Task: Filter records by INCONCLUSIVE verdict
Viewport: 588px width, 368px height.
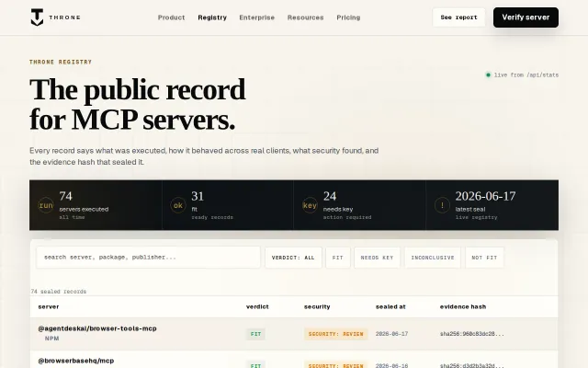Action: [x=433, y=258]
